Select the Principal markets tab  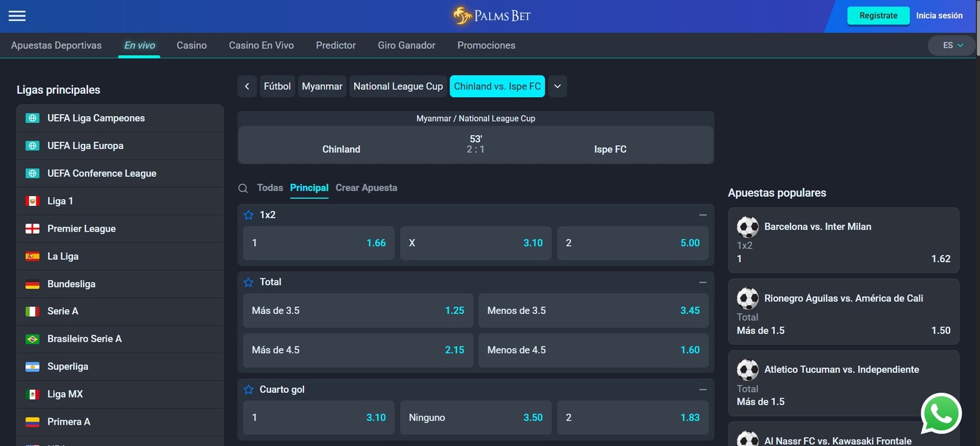(309, 188)
